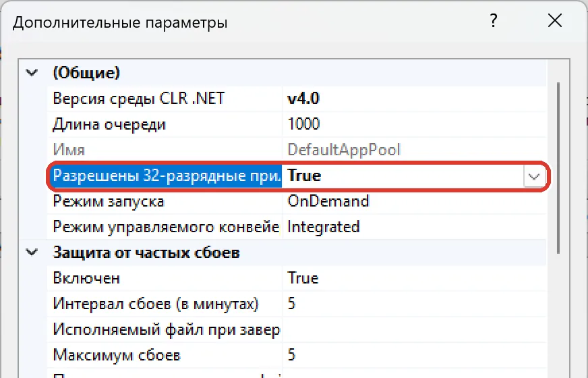Image resolution: width=588 pixels, height=378 pixels.
Task: Click the OnDemand value cell
Action: click(x=414, y=202)
